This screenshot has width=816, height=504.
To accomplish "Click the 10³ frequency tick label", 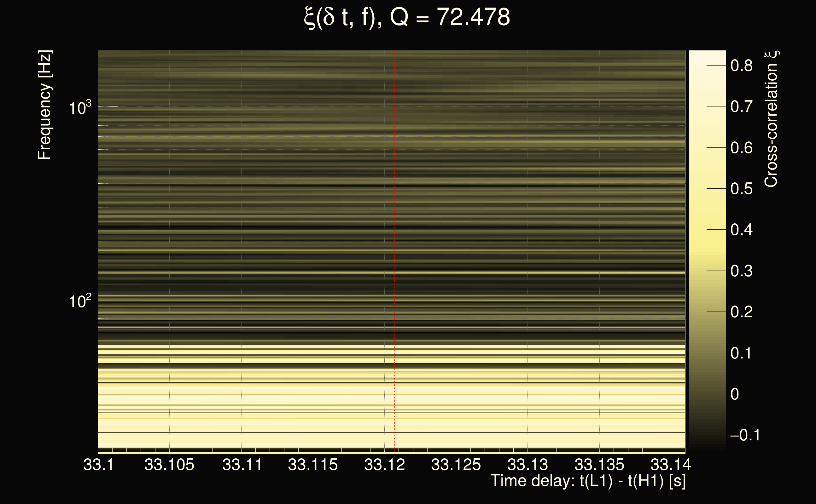I will [x=79, y=108].
